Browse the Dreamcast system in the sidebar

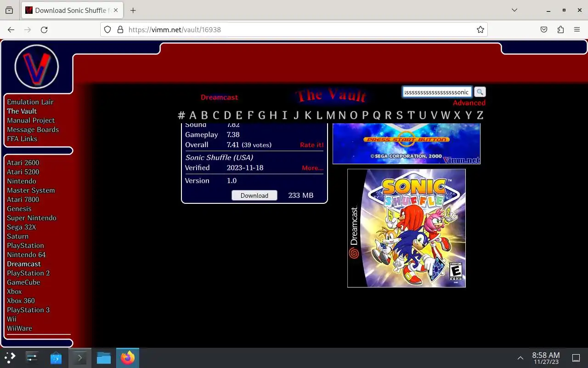(24, 264)
